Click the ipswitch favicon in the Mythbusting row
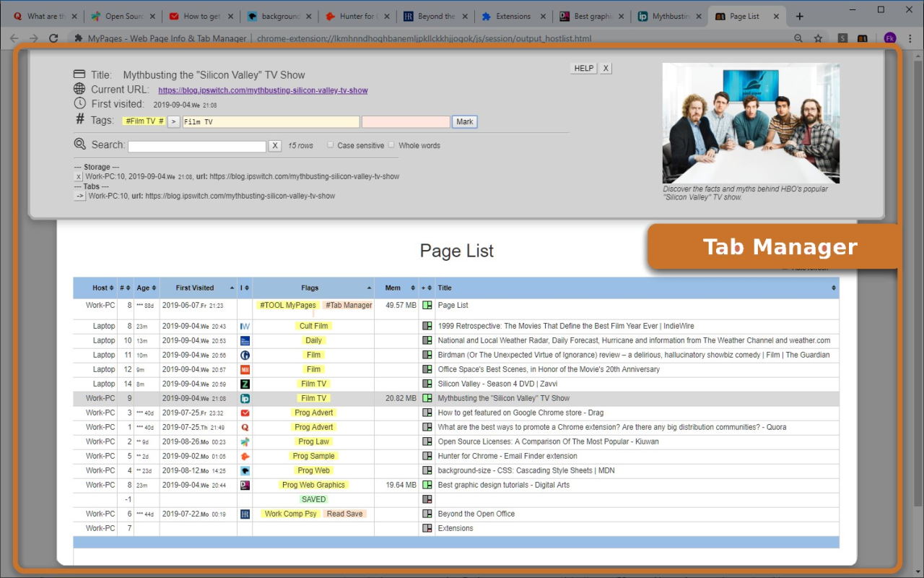The height and width of the screenshot is (578, 924). [245, 398]
